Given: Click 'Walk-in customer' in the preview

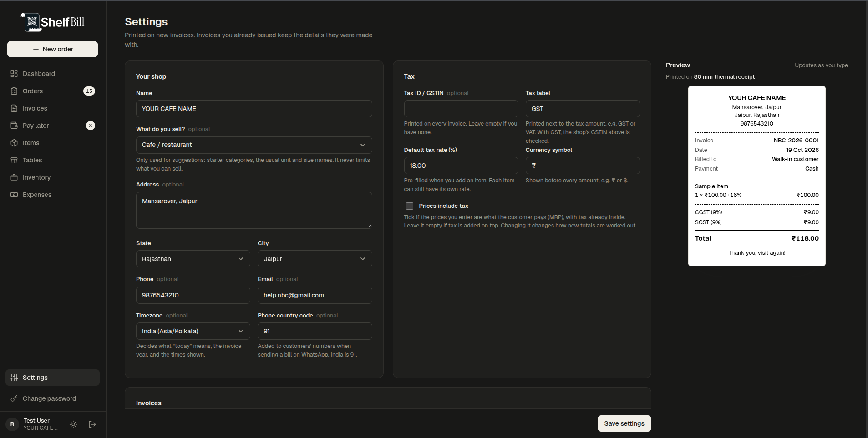Looking at the screenshot, I should [x=795, y=159].
